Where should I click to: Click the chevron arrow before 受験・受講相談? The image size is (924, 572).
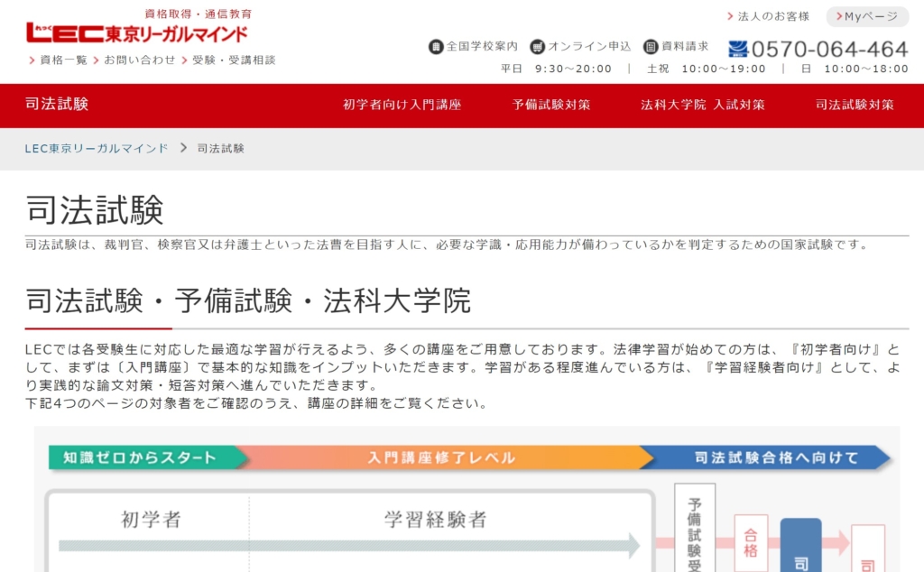(184, 60)
